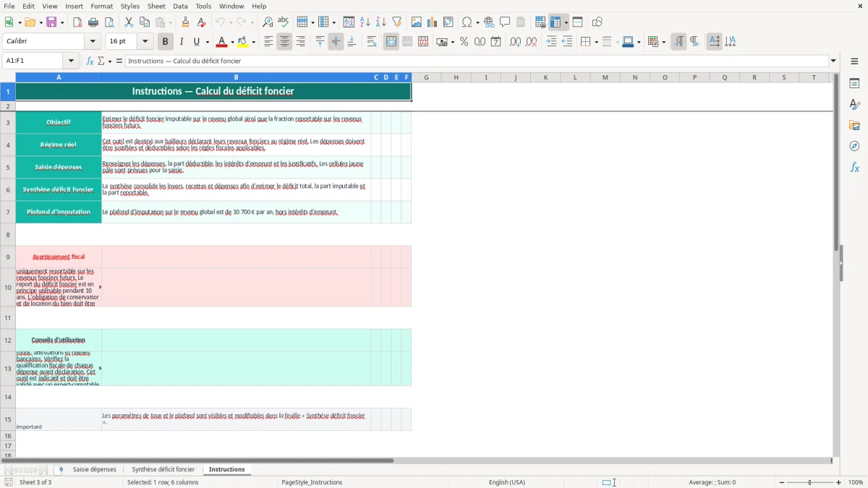Increase indent
This screenshot has width=868, height=488.
coord(551,42)
